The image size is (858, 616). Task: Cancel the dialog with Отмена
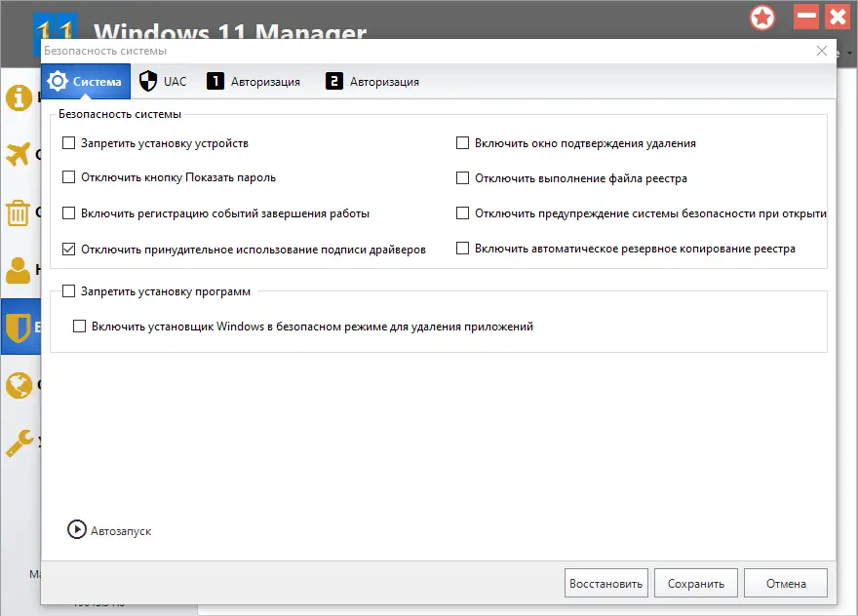pyautogui.click(x=786, y=583)
